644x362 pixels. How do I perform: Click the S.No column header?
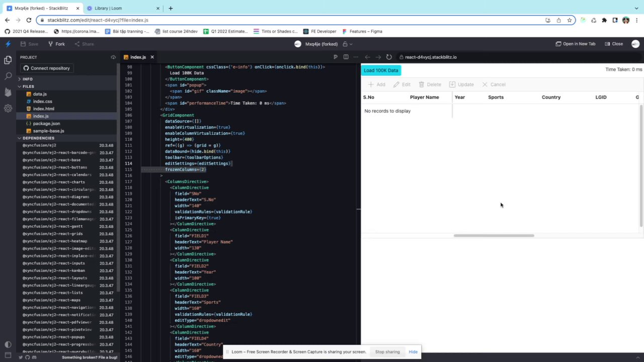[x=368, y=97]
